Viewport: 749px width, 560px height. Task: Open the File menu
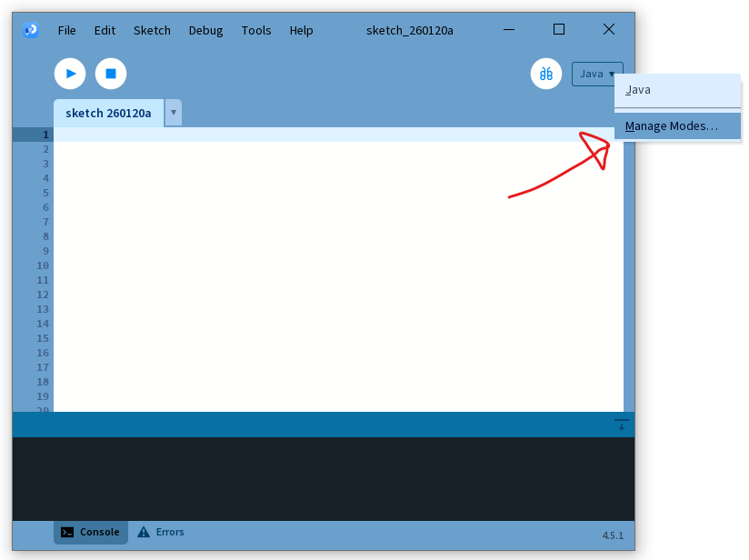click(67, 30)
